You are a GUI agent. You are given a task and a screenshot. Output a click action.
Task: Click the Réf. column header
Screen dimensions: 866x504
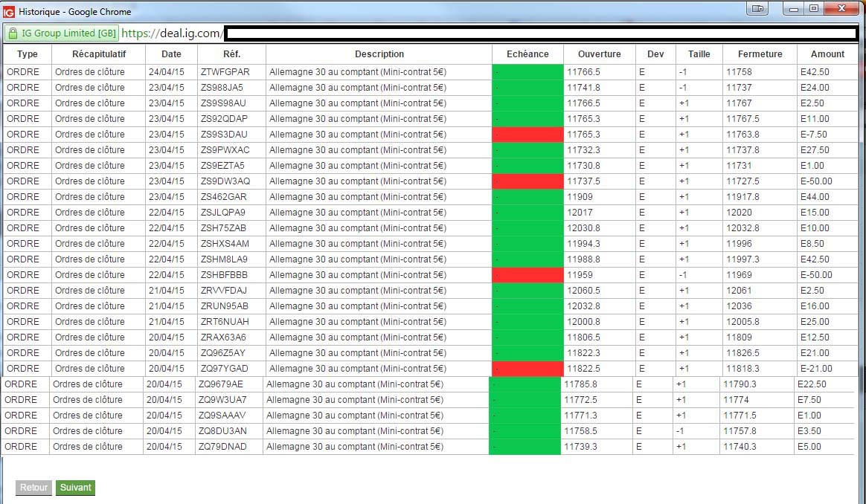click(x=232, y=54)
